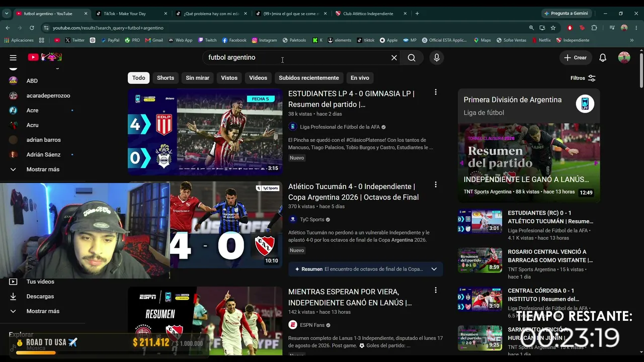Open the Facebook bookmark
This screenshot has width=644, height=362.
(234, 40)
